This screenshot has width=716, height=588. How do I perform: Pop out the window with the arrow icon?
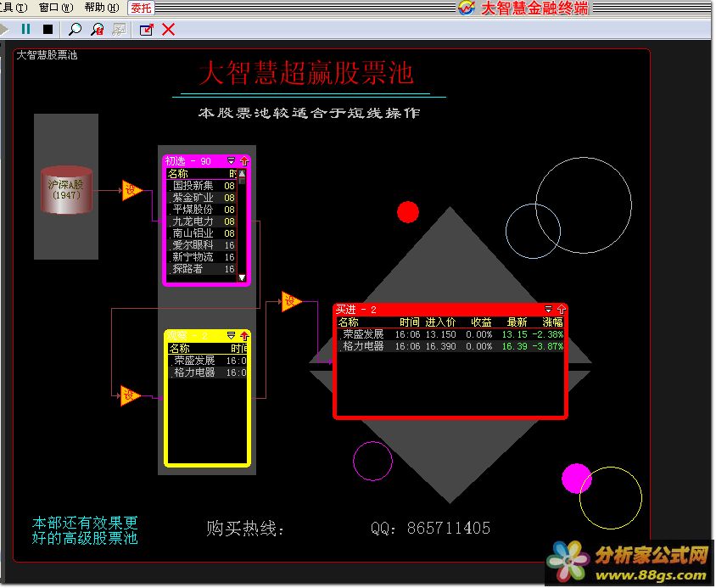pos(146,30)
